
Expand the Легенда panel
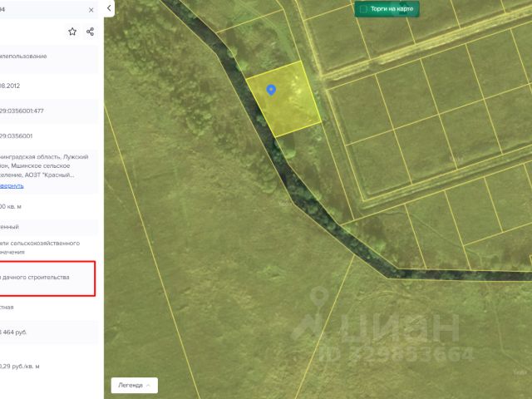pyautogui.click(x=135, y=386)
